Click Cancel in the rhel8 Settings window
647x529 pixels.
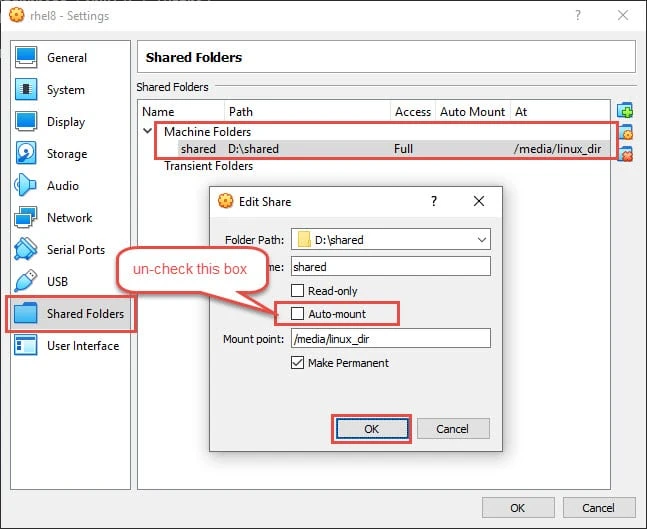pyautogui.click(x=599, y=508)
